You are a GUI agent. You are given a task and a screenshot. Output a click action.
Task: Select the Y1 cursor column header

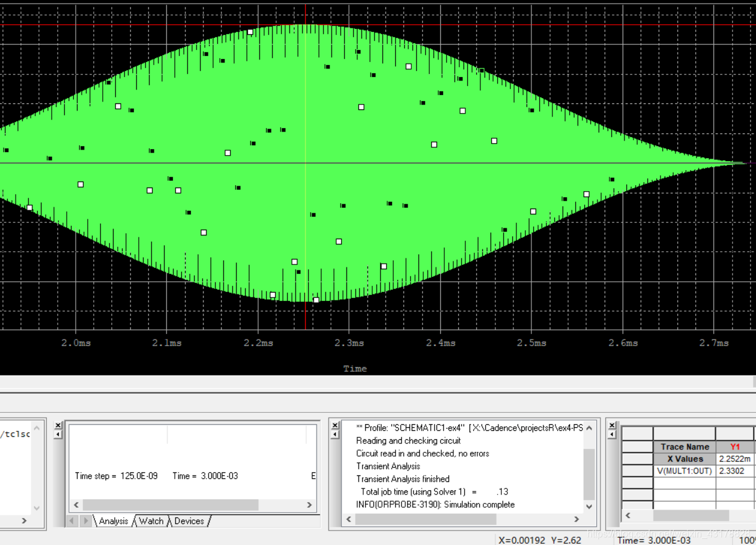coord(735,446)
